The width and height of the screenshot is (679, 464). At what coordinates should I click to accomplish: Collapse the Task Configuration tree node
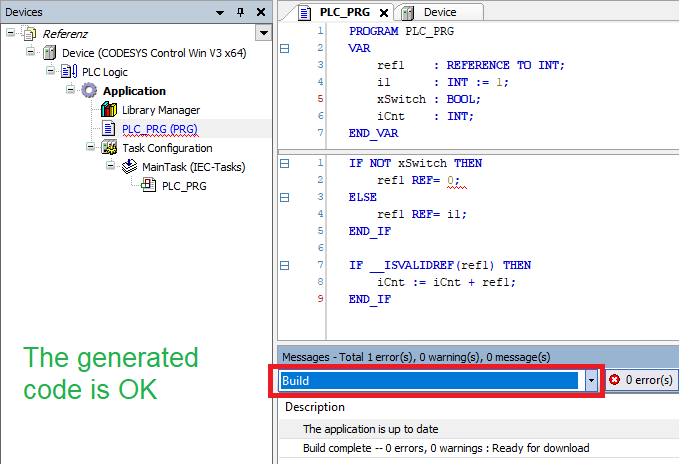[x=90, y=148]
